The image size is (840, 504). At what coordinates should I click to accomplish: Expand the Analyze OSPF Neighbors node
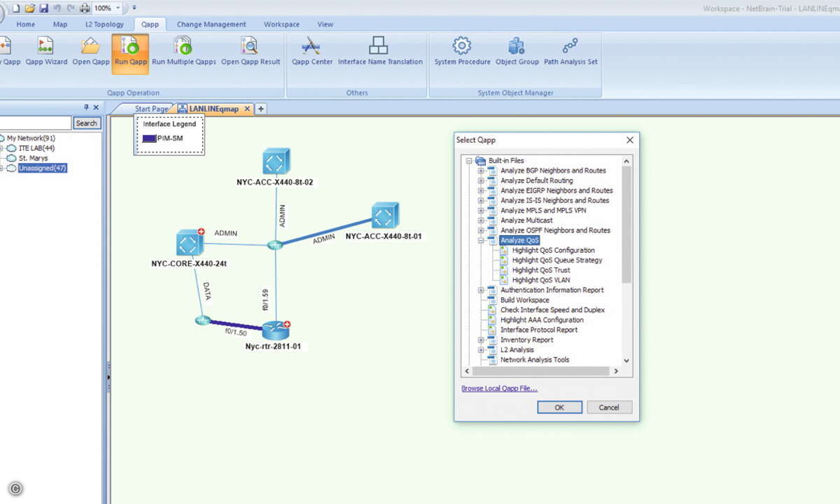click(x=481, y=230)
